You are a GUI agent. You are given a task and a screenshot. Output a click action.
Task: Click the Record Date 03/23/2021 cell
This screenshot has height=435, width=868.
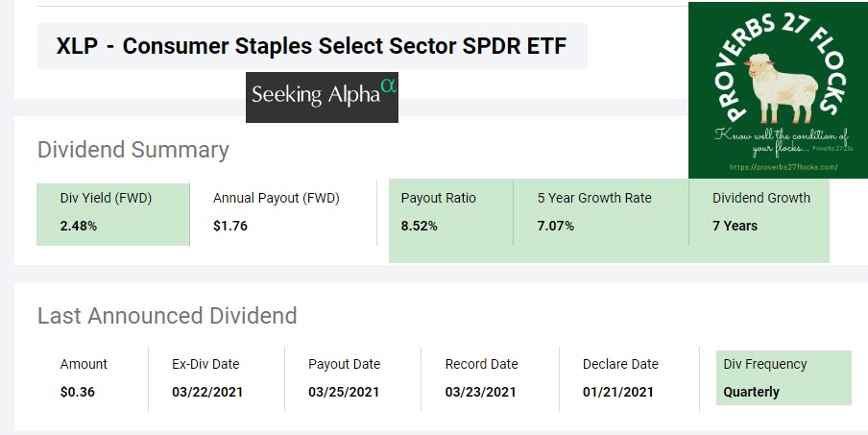(x=481, y=377)
